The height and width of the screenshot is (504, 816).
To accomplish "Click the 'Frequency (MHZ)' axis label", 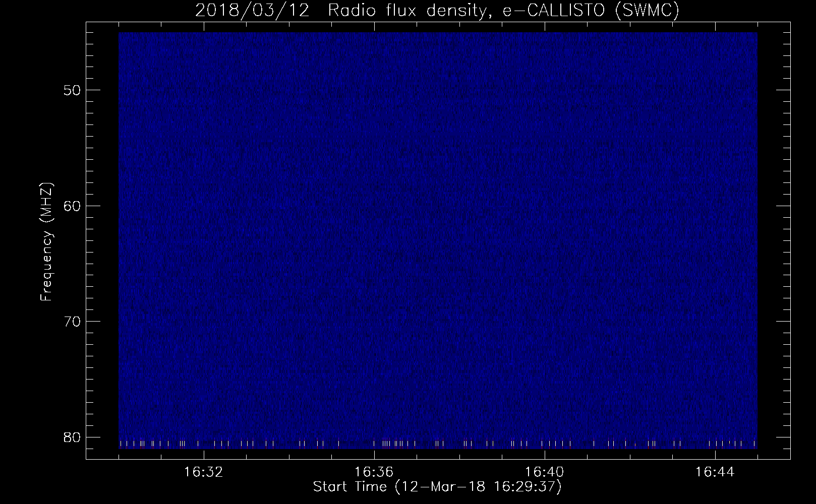I will point(46,241).
